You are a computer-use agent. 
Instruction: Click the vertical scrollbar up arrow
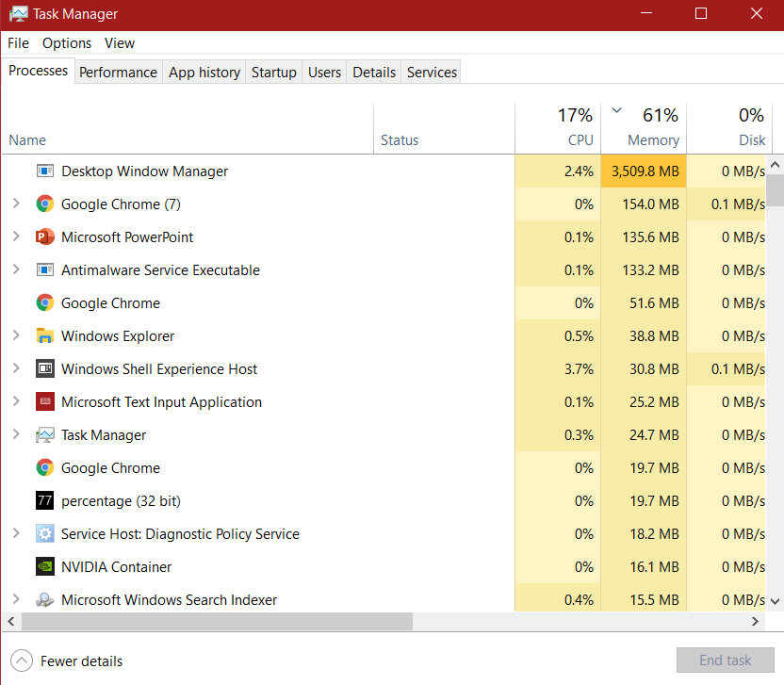coord(775,164)
